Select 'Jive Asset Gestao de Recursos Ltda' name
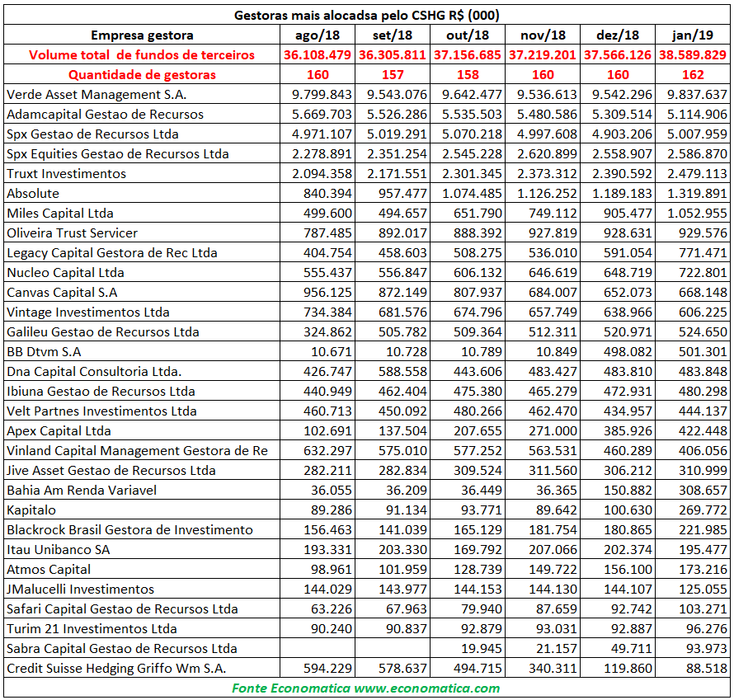This screenshot has height=700, width=734. click(x=111, y=470)
